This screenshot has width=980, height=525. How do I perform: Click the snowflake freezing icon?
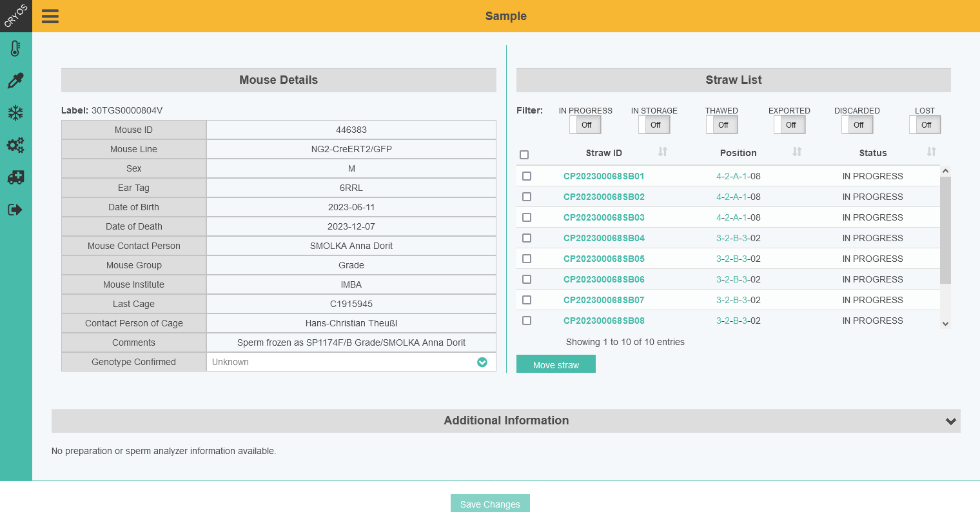click(16, 112)
